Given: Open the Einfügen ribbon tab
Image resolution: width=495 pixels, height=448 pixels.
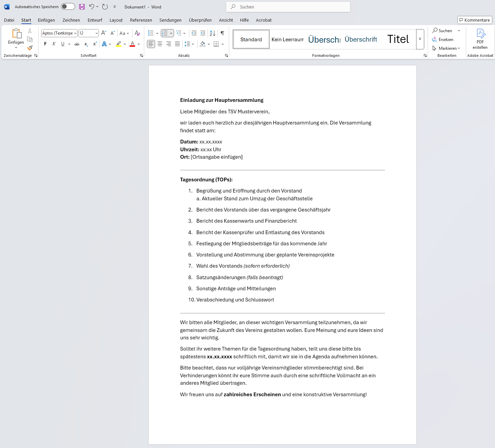Looking at the screenshot, I should click(x=46, y=20).
